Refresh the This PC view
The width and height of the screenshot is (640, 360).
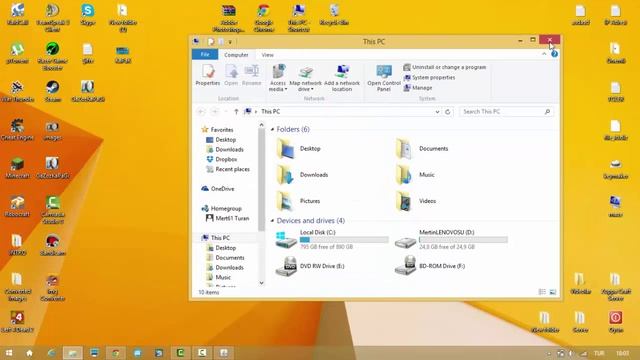pyautogui.click(x=448, y=111)
